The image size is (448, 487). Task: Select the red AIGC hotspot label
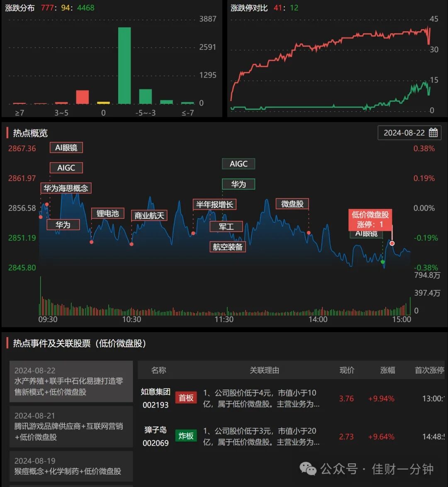pos(66,168)
